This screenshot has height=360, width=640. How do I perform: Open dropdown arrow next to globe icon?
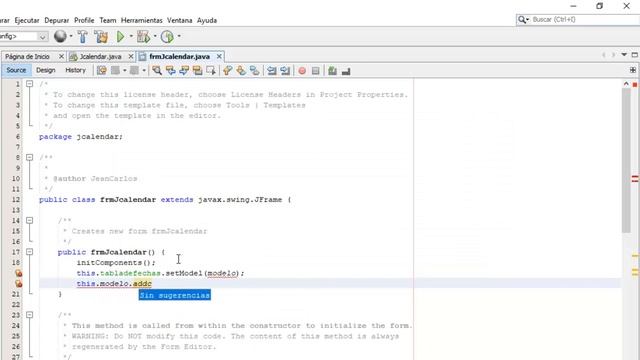pos(71,36)
